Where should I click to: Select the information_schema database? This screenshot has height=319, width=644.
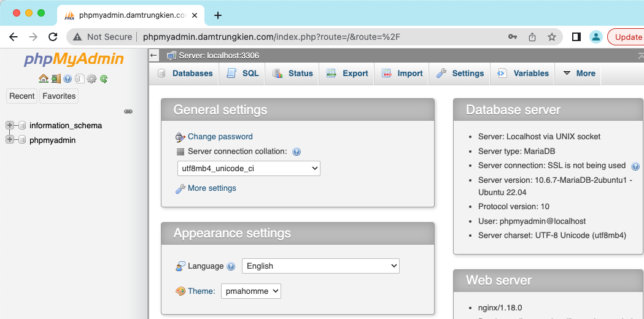click(x=66, y=126)
